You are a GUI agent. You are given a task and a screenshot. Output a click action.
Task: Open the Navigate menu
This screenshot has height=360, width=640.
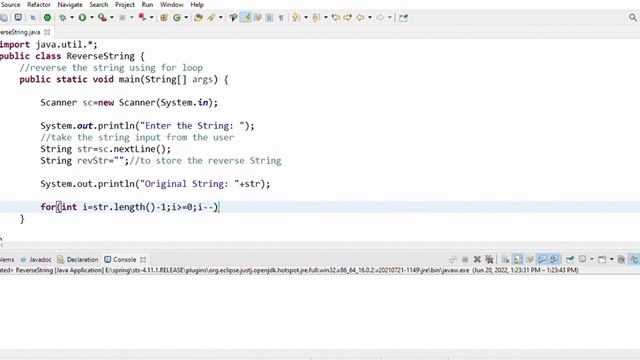click(x=70, y=4)
